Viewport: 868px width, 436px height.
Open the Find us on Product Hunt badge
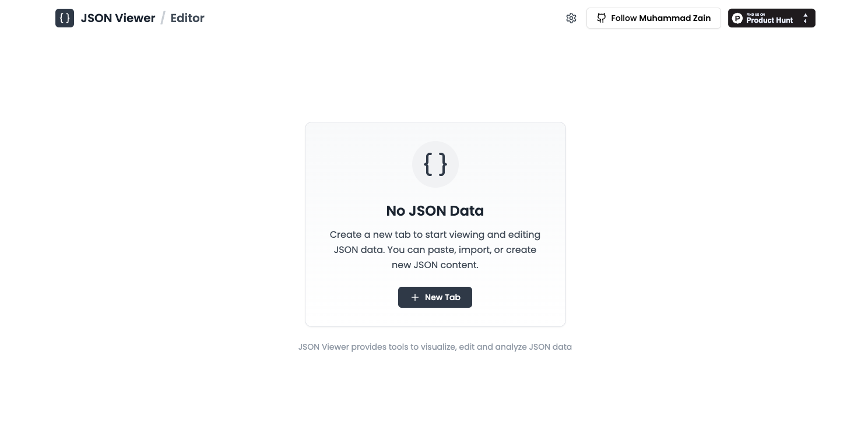771,18
